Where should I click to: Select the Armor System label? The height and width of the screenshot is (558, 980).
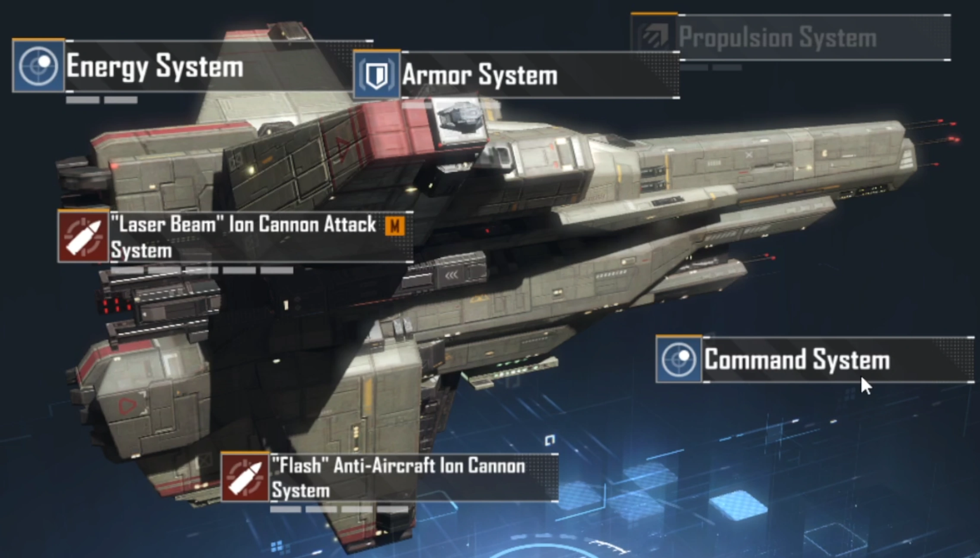[x=480, y=75]
